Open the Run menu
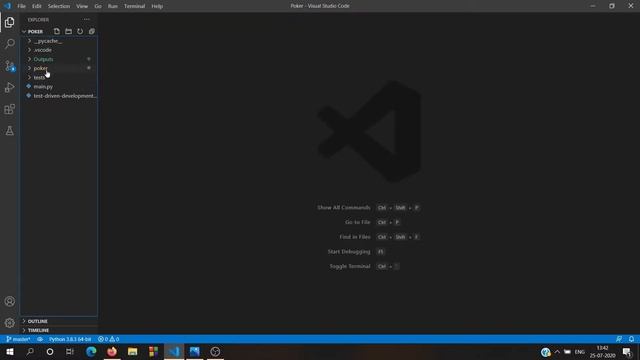The image size is (640, 360). pyautogui.click(x=113, y=6)
